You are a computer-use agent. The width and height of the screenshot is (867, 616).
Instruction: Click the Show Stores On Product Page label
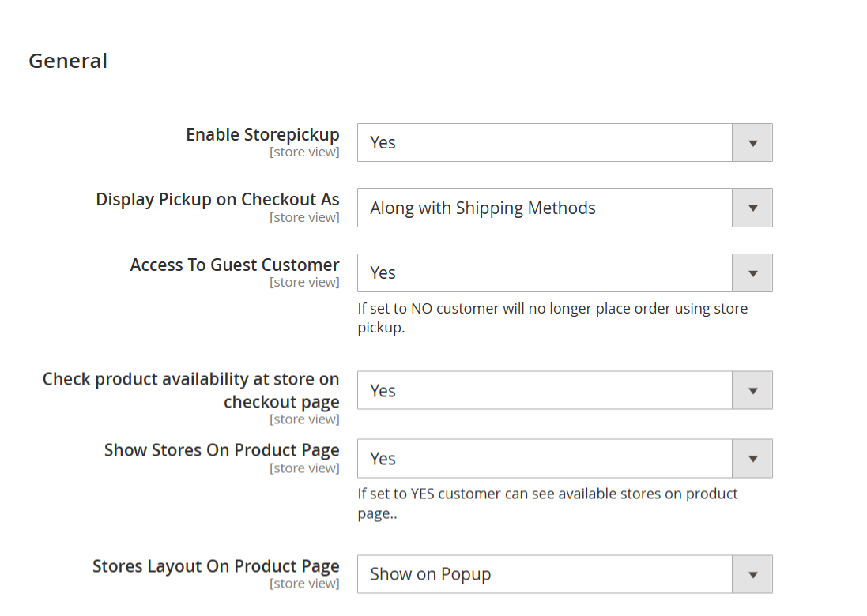(x=222, y=450)
